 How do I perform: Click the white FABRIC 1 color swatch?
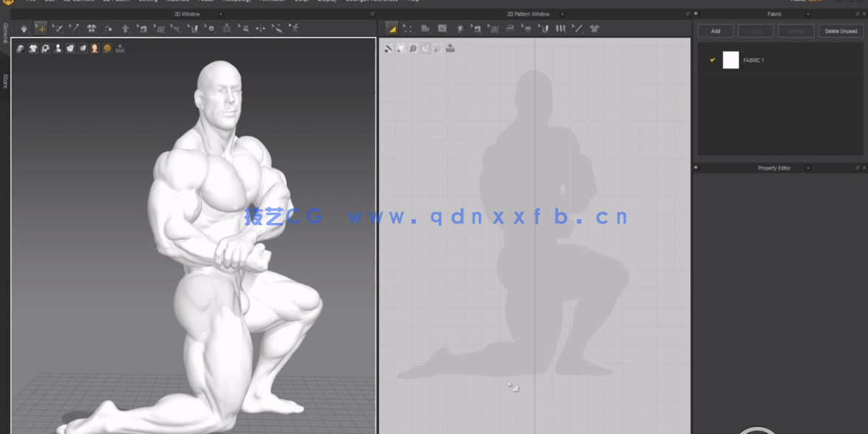click(731, 60)
